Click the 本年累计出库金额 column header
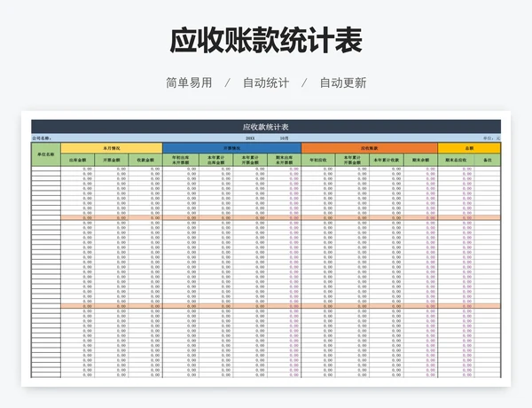 tap(216, 160)
